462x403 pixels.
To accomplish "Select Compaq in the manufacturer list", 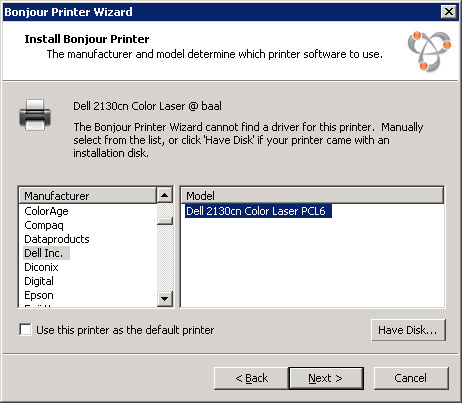I will [44, 225].
